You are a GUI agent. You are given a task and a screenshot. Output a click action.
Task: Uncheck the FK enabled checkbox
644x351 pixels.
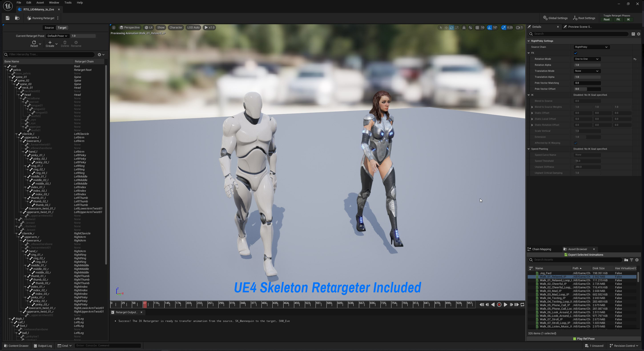[576, 53]
